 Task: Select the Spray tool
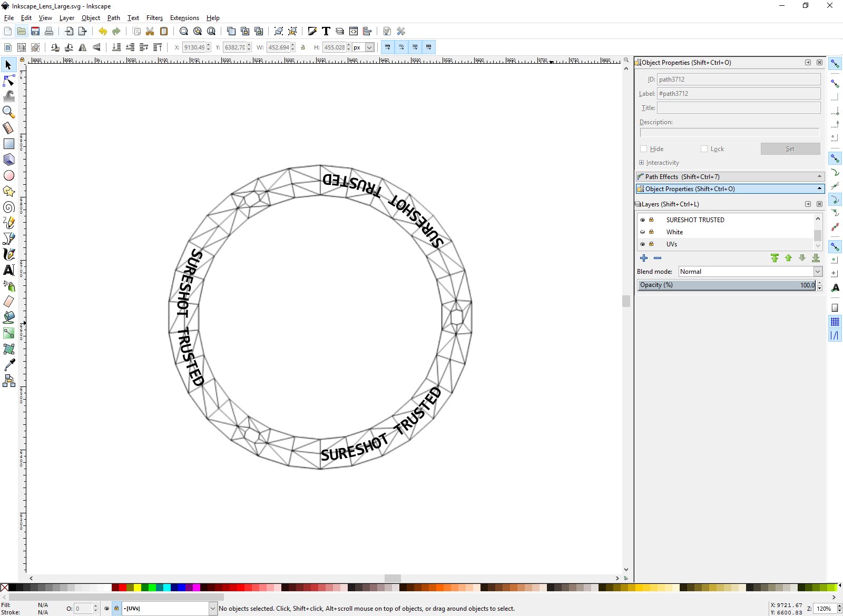(8, 286)
